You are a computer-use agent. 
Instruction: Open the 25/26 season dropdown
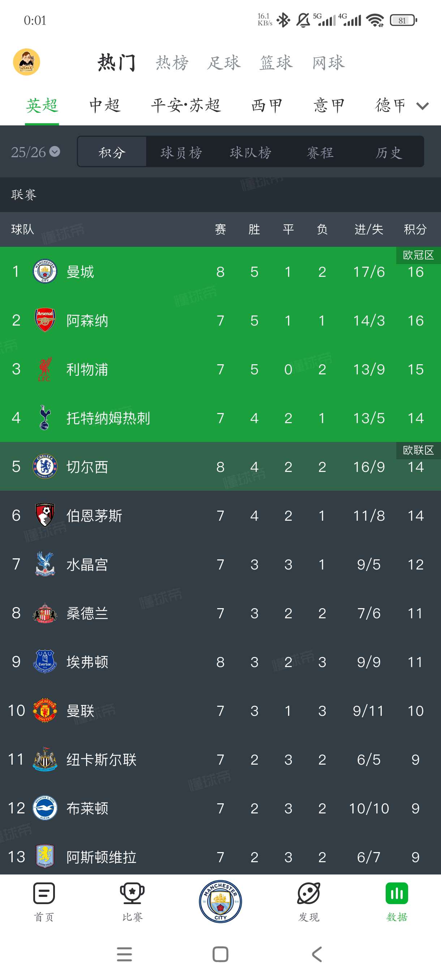point(35,152)
